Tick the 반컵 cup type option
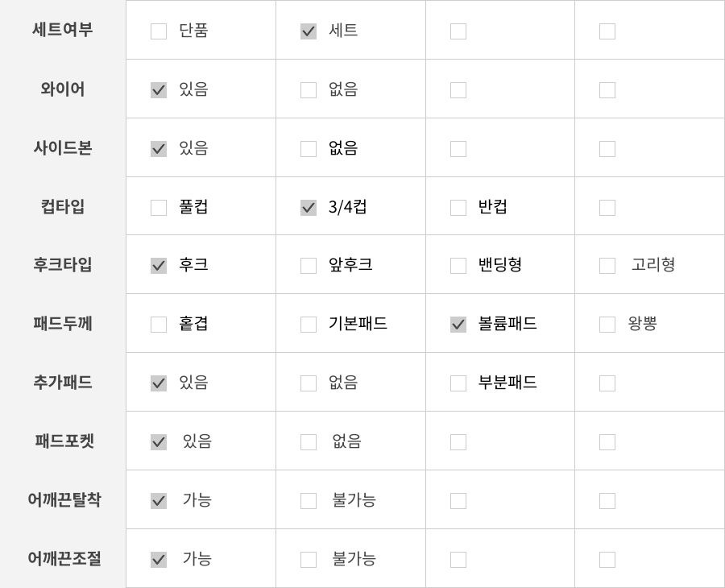 coord(458,208)
